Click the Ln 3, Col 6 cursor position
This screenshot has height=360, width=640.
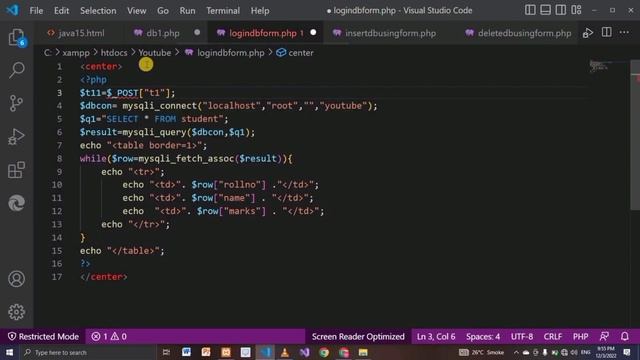(436, 336)
